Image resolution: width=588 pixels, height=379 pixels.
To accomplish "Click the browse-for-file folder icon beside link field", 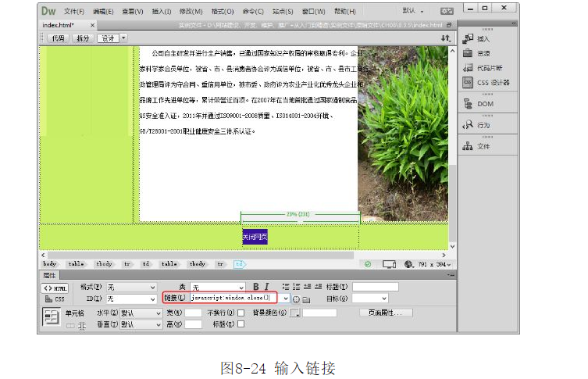I will click(307, 299).
